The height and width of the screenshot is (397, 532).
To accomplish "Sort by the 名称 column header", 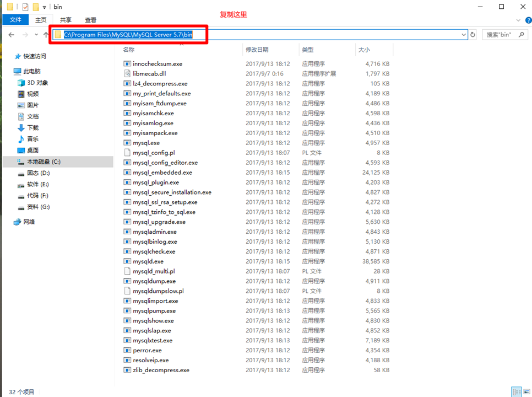I will pos(129,50).
